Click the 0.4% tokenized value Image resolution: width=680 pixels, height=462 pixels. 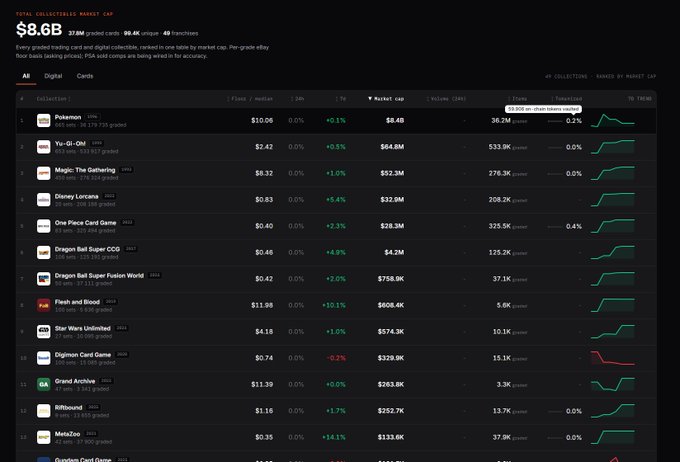[x=574, y=226]
